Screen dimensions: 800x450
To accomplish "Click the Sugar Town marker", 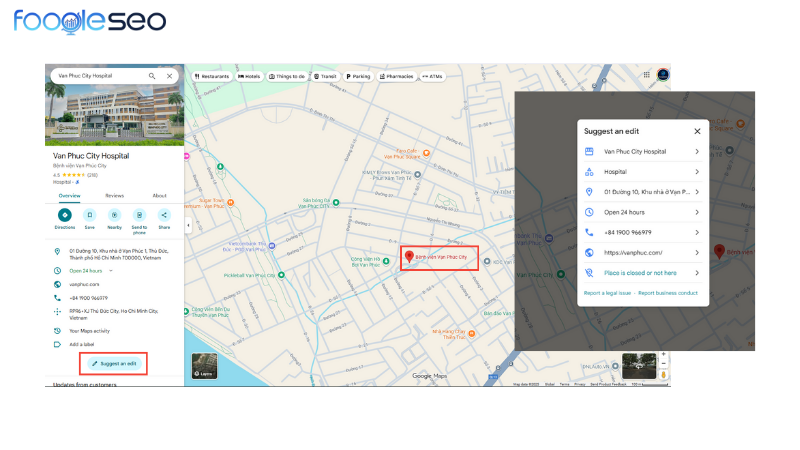I will tap(231, 203).
